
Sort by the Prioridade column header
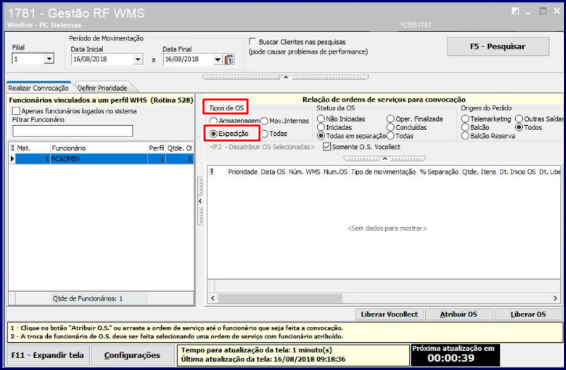click(243, 172)
